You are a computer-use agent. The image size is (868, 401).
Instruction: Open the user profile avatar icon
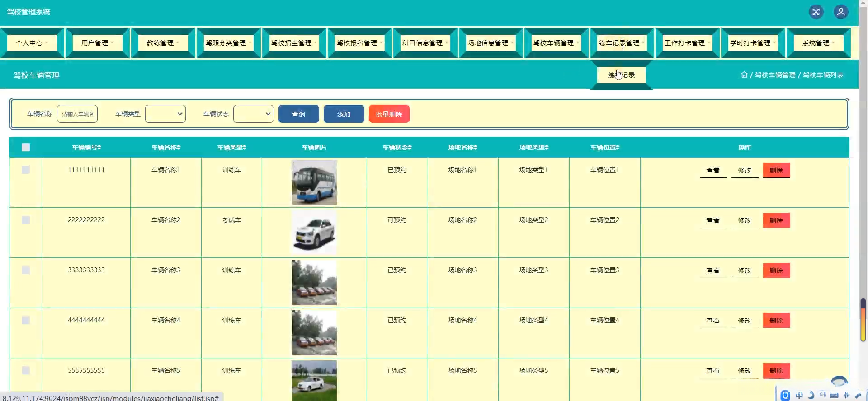pos(841,12)
